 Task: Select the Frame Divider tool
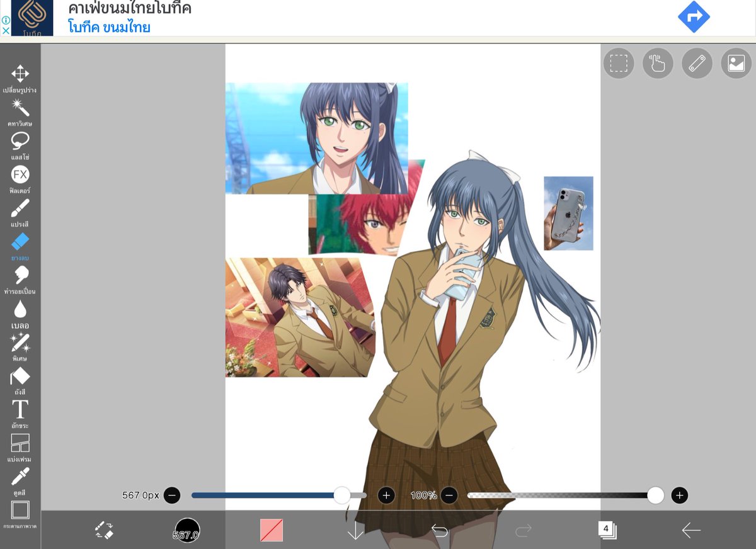[20, 447]
